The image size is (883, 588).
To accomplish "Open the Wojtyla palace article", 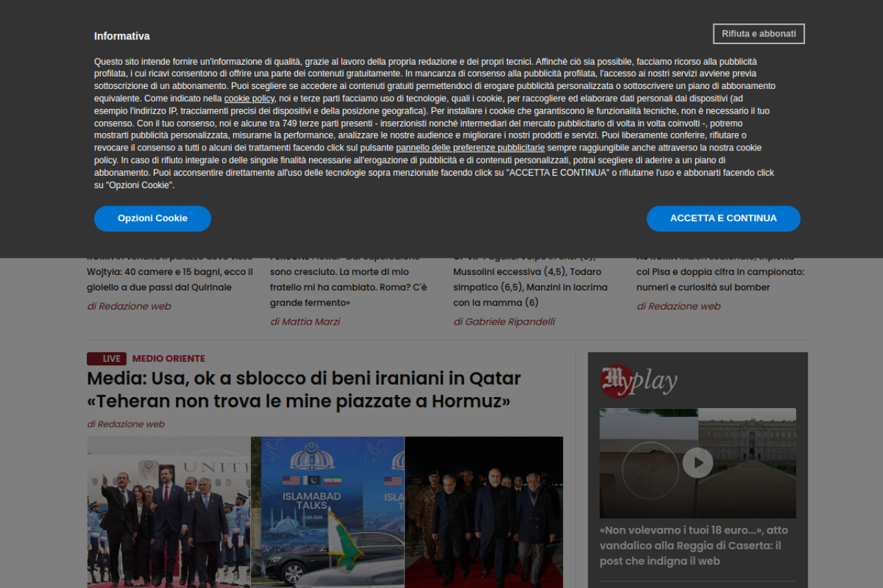I will click(170, 279).
